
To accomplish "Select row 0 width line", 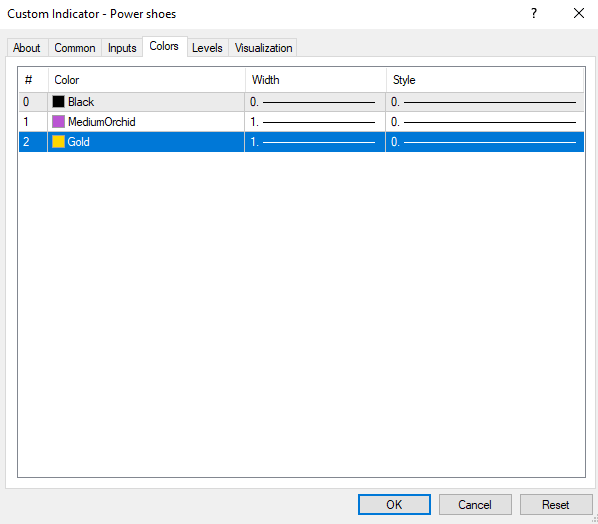I will (x=315, y=102).
